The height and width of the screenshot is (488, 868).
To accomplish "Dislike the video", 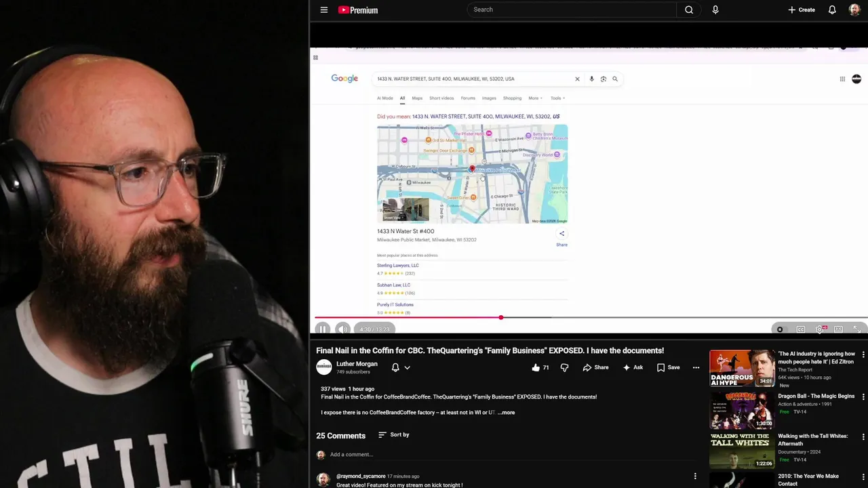I will pos(564,367).
